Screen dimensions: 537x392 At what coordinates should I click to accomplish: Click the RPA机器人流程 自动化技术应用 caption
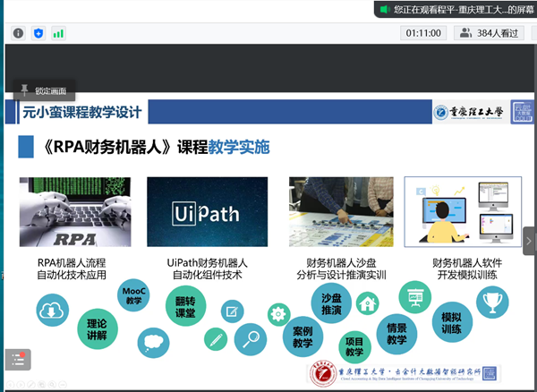pos(72,268)
